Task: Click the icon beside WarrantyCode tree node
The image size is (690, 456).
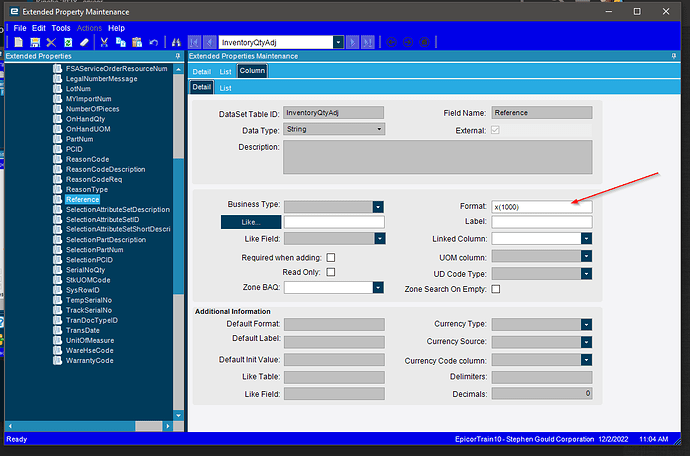Action: [x=57, y=360]
